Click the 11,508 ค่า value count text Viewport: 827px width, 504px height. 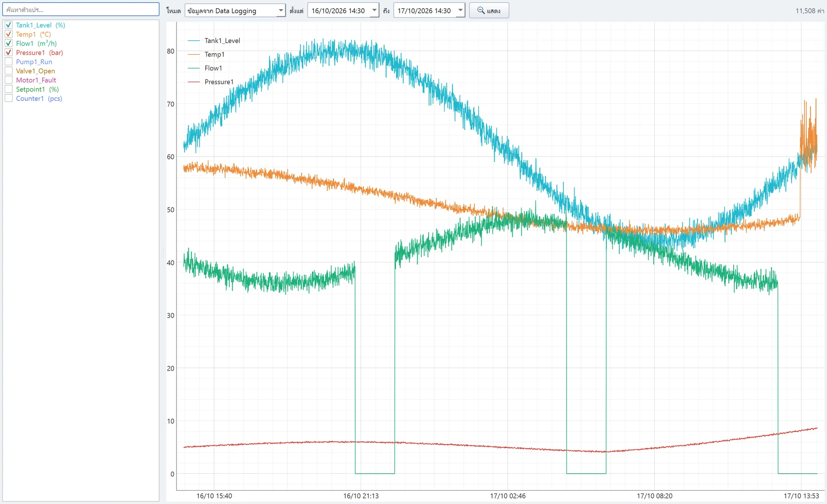click(810, 11)
